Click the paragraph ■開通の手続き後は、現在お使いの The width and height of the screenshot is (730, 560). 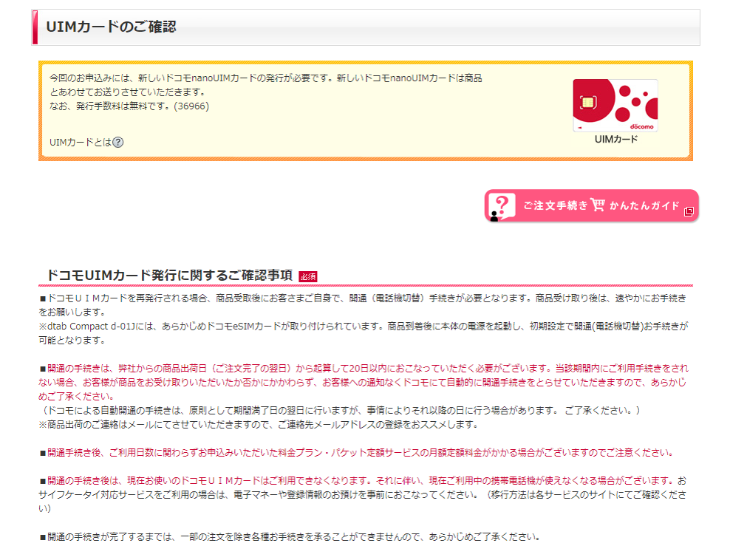[363, 494]
